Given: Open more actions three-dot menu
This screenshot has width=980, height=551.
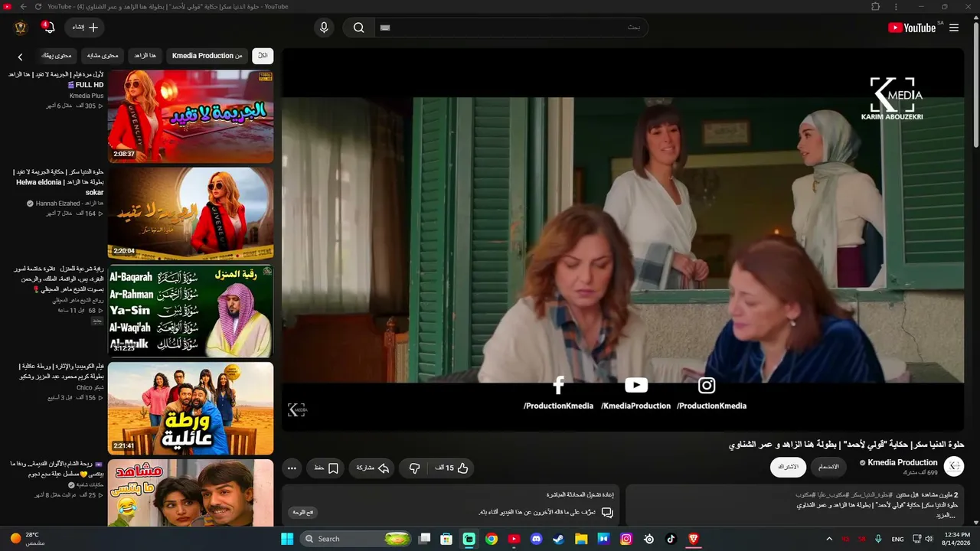Looking at the screenshot, I should [292, 468].
